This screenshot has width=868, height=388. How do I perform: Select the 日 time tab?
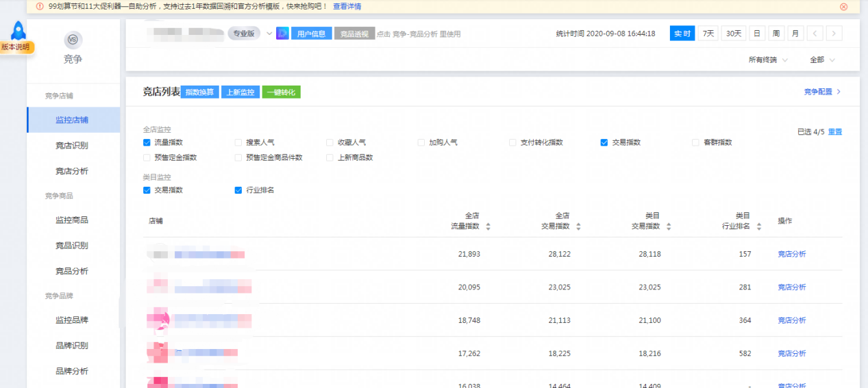(x=757, y=33)
